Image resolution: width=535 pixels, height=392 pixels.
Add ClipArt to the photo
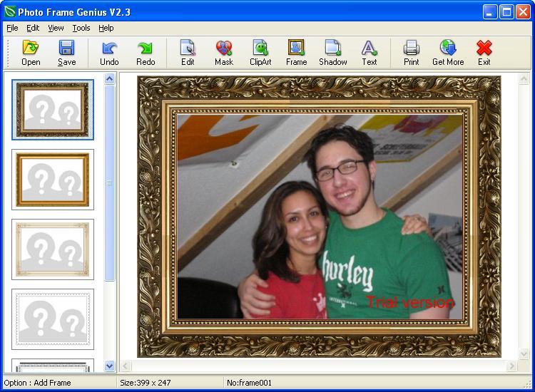260,53
